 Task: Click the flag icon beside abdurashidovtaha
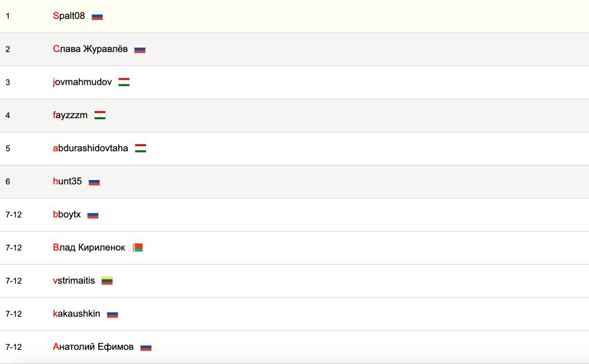pos(141,148)
